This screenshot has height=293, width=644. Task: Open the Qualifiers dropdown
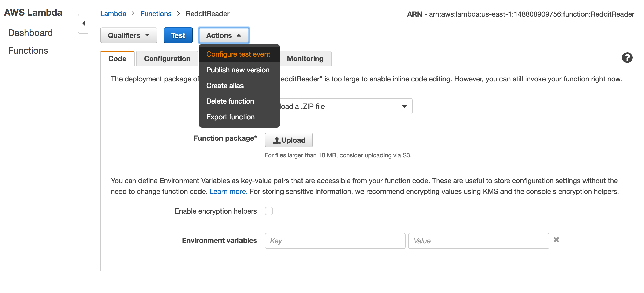(129, 35)
